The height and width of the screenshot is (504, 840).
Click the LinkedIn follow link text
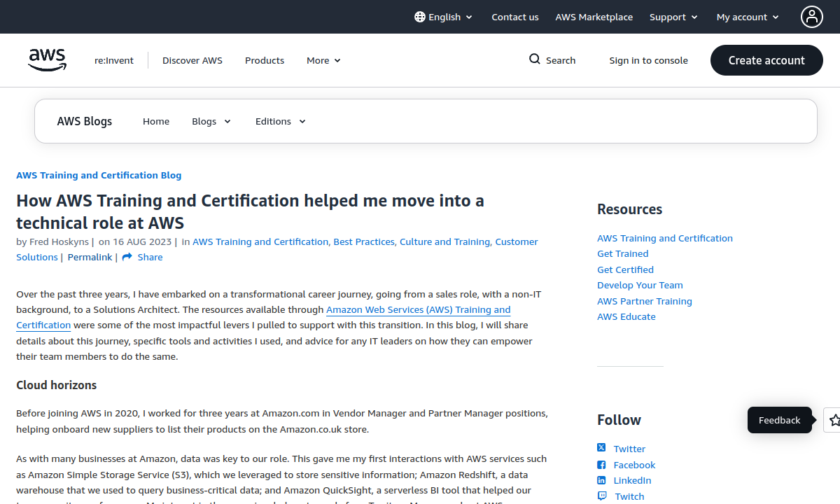pyautogui.click(x=632, y=480)
